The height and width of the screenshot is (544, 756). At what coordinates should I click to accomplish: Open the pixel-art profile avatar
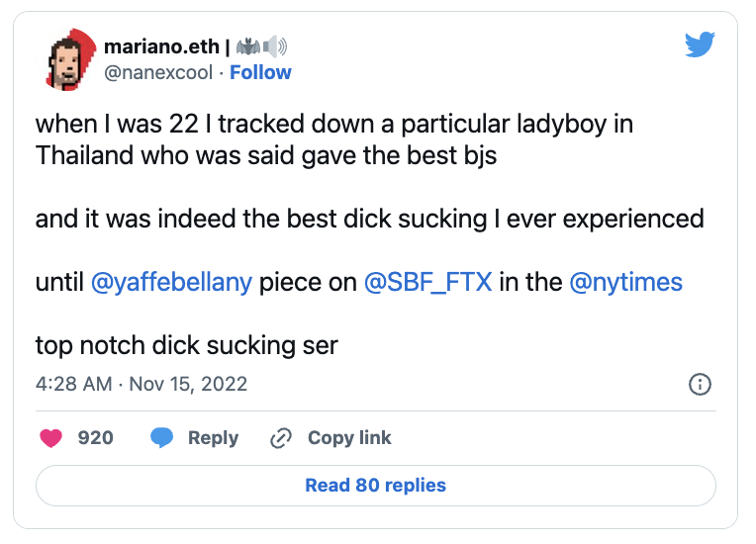coord(69,58)
